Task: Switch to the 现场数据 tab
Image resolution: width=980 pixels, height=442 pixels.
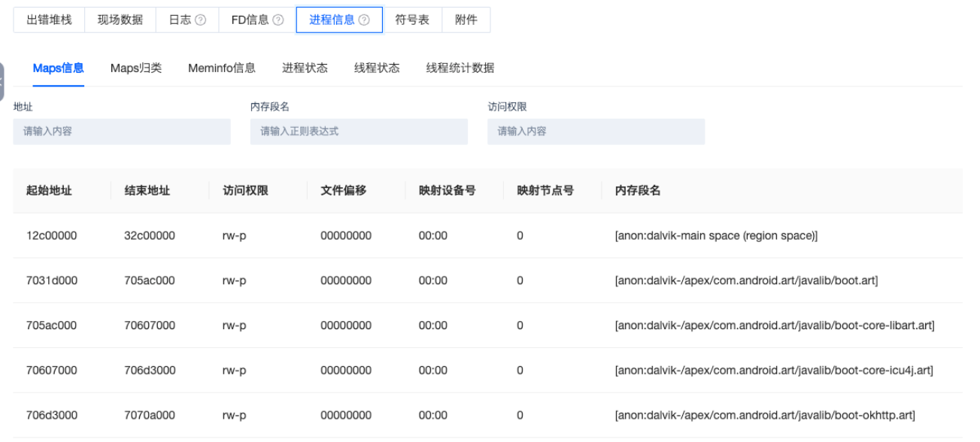Action: click(x=120, y=20)
